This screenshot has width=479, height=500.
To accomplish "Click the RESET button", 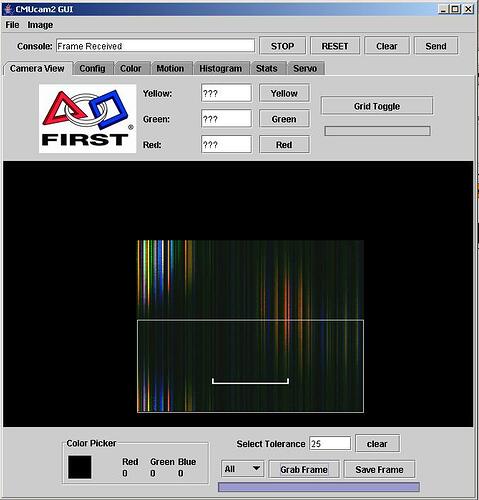I will [x=335, y=46].
